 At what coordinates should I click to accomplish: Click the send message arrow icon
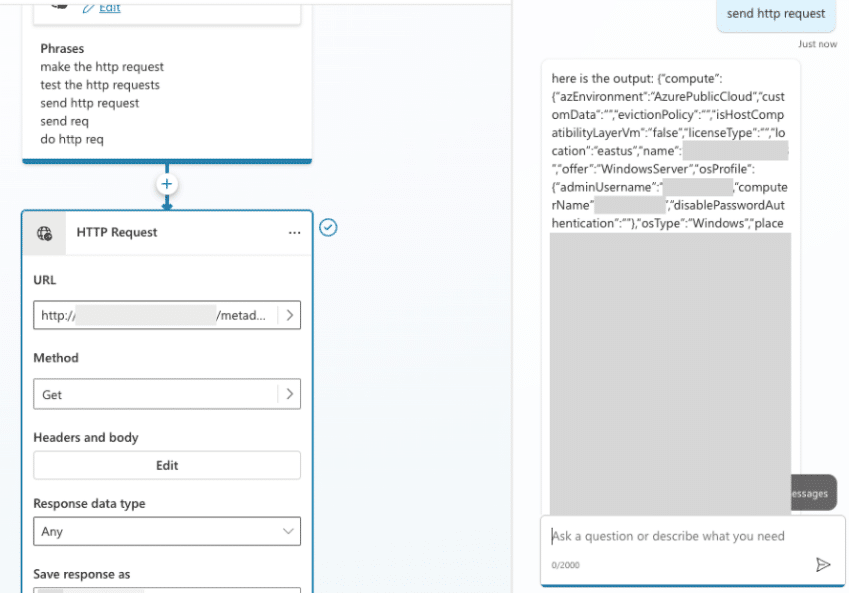(823, 565)
